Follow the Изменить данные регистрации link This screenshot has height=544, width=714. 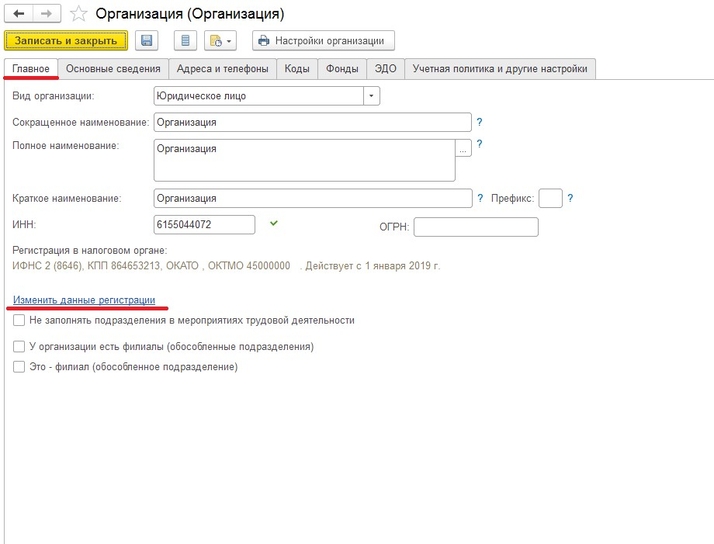click(84, 300)
